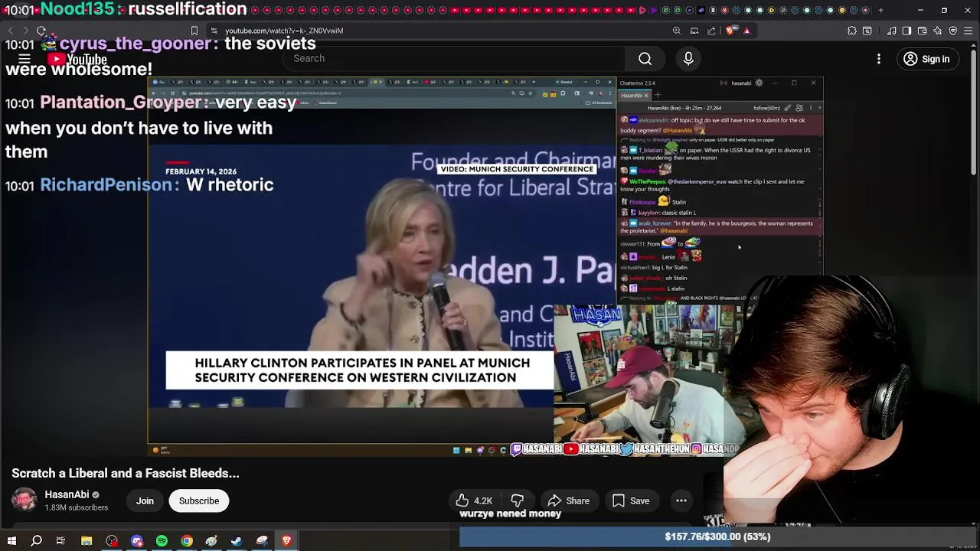Like the video with thumbs-up 4.2K
The width and height of the screenshot is (980, 551).
(x=474, y=501)
